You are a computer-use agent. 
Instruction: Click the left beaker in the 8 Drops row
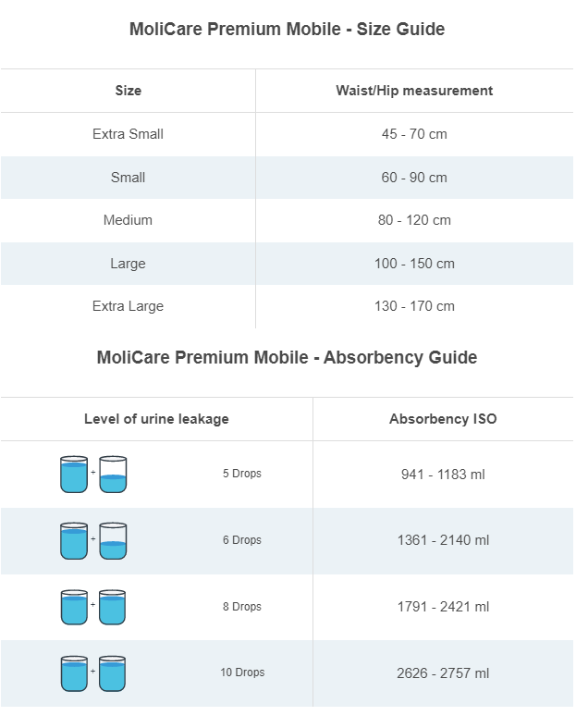(74, 607)
